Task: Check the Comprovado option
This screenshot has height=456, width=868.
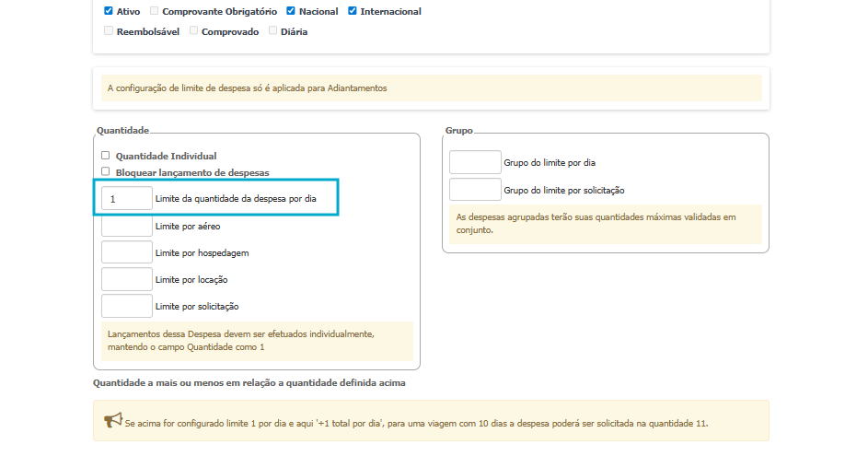Action: (x=193, y=31)
